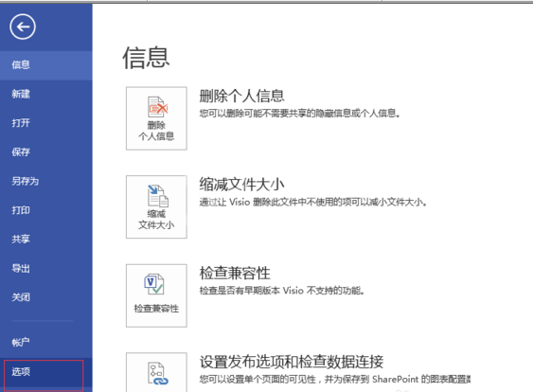Select the 设置发布选项和检查数据连接 heading
533x392 pixels.
click(x=292, y=362)
